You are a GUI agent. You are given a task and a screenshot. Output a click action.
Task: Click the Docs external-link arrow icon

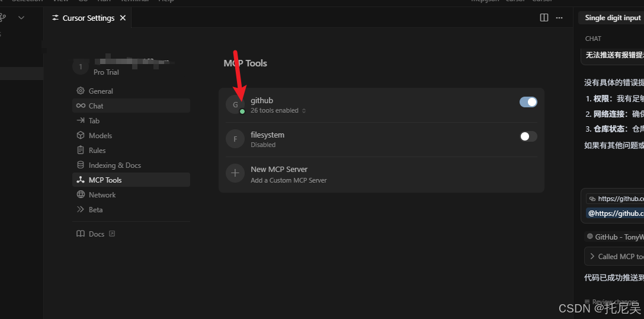point(112,234)
